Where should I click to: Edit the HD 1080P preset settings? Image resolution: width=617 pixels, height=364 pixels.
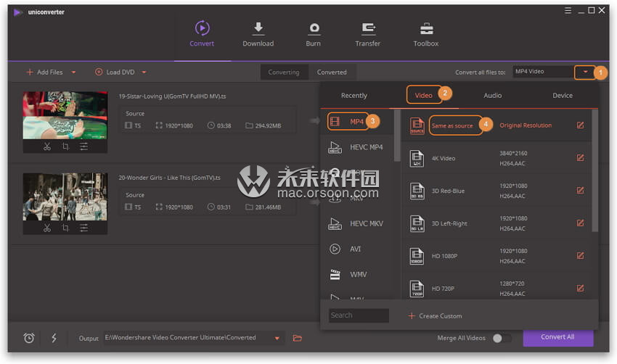(x=581, y=256)
